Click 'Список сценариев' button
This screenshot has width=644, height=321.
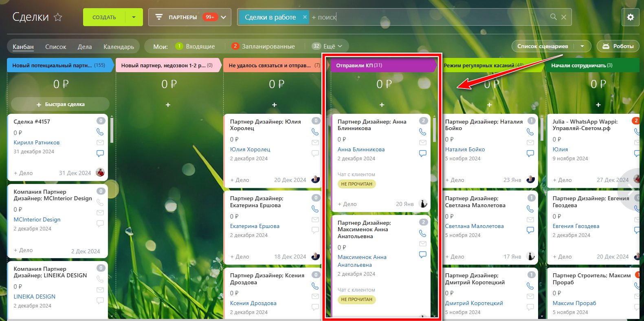543,46
